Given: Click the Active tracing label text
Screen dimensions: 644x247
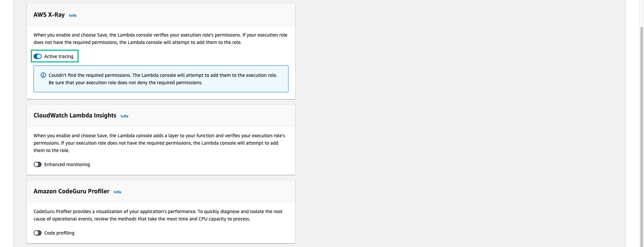Looking at the screenshot, I should (x=59, y=56).
